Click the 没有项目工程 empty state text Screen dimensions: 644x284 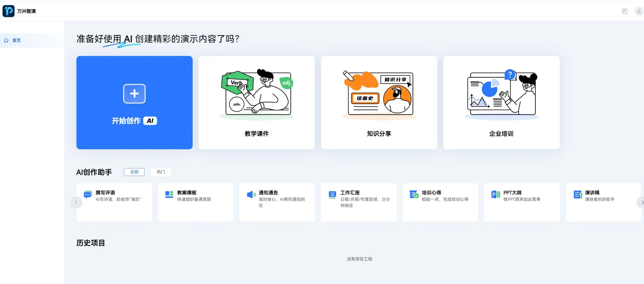[360, 259]
